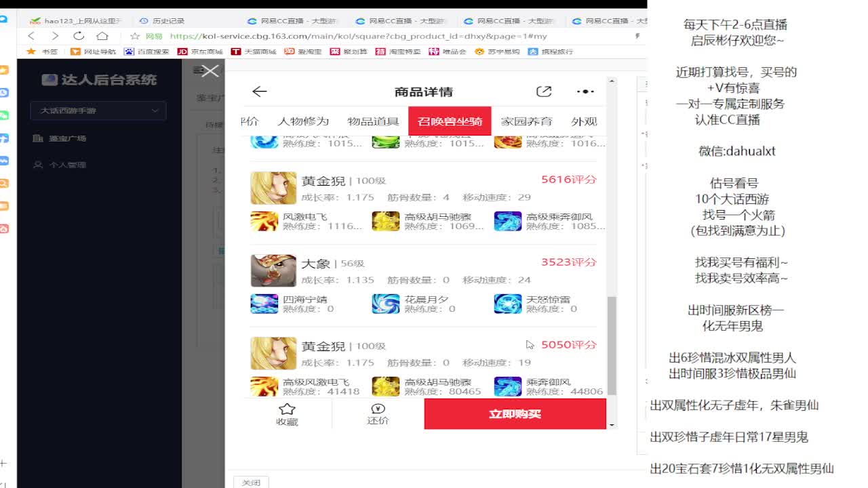Switch to the 外观 tab

584,121
